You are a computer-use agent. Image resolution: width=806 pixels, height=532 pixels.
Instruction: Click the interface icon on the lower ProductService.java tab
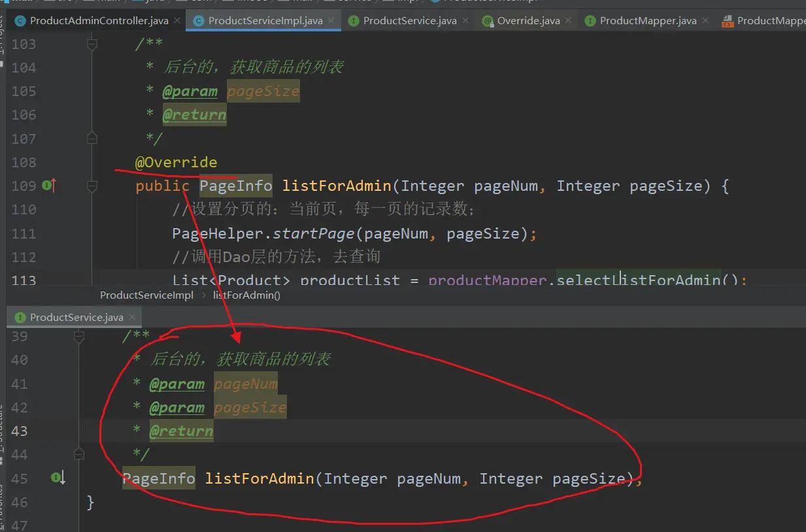pyautogui.click(x=20, y=318)
